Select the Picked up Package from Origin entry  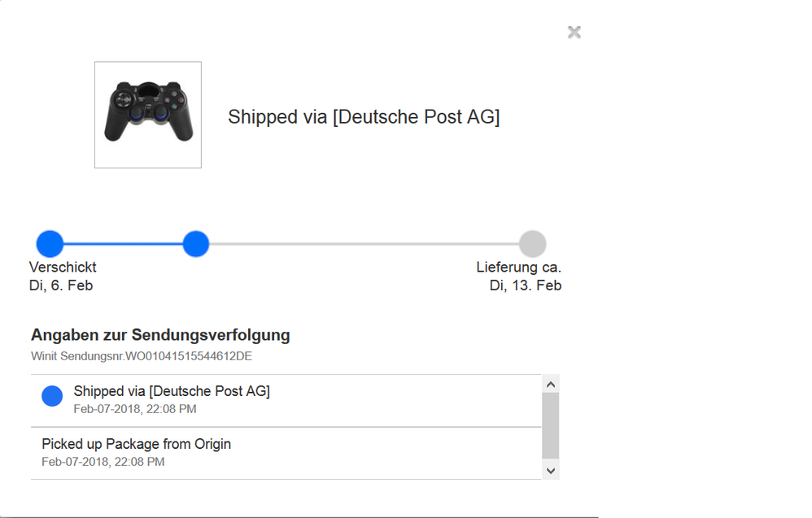tap(136, 444)
